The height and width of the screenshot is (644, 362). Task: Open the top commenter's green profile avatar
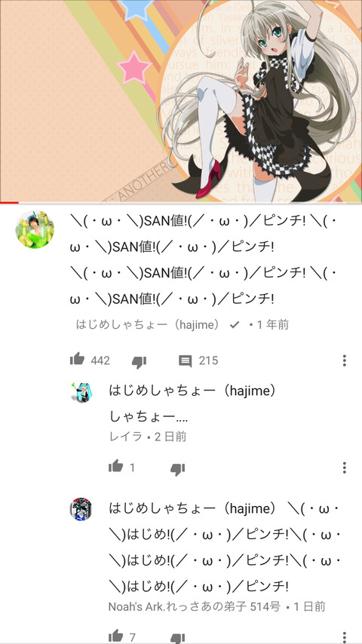[x=35, y=229]
